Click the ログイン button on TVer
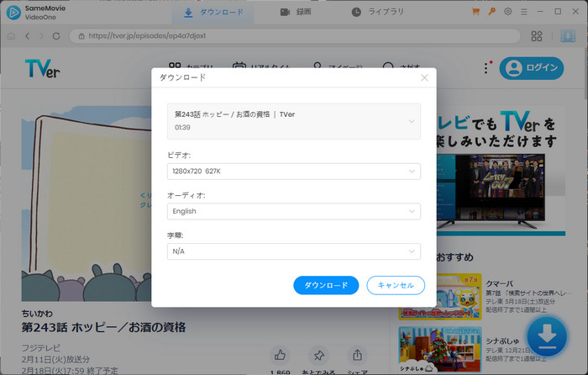Image resolution: width=588 pixels, height=375 pixels. (x=532, y=68)
